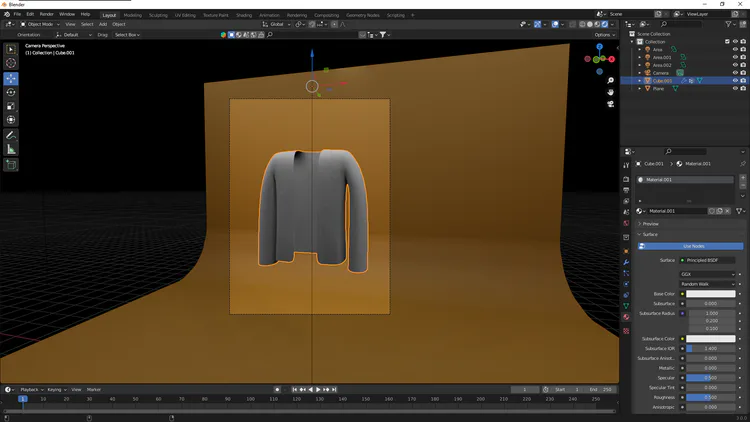
Task: Open the Modifier properties wrench tab
Action: pyautogui.click(x=626, y=262)
